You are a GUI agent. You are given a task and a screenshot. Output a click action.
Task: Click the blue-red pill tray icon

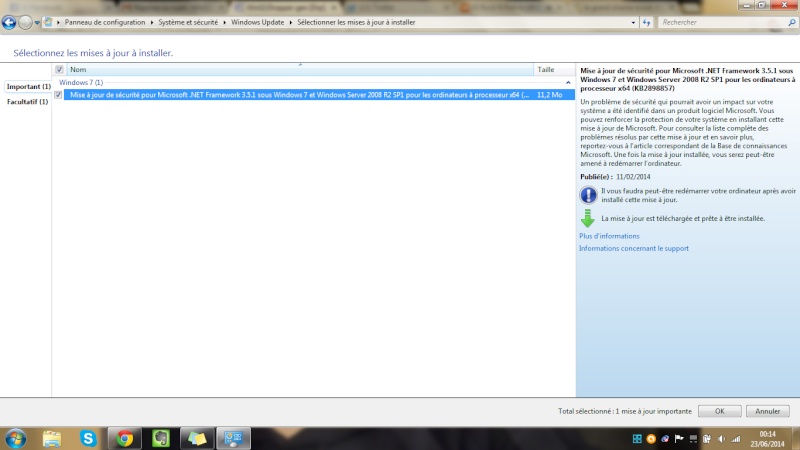665,439
